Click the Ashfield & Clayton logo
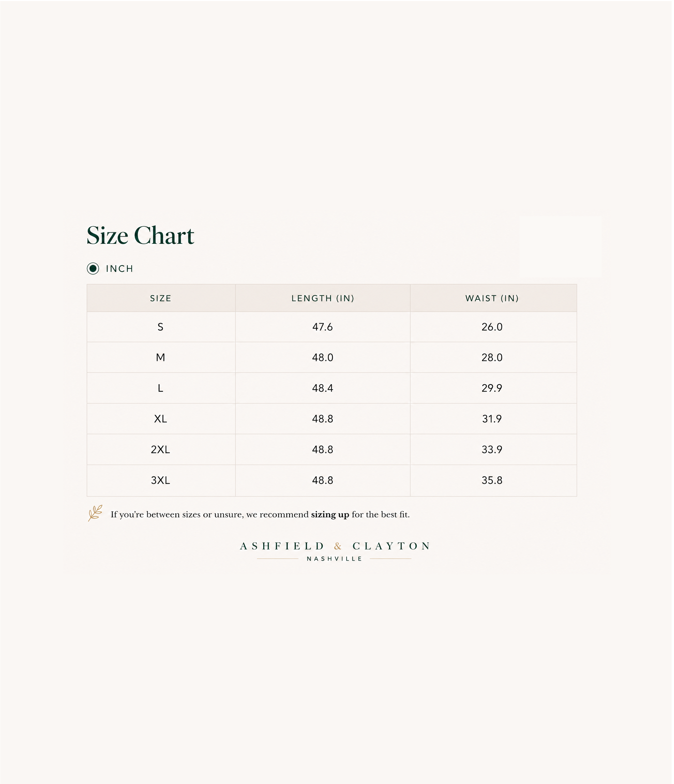 click(335, 551)
